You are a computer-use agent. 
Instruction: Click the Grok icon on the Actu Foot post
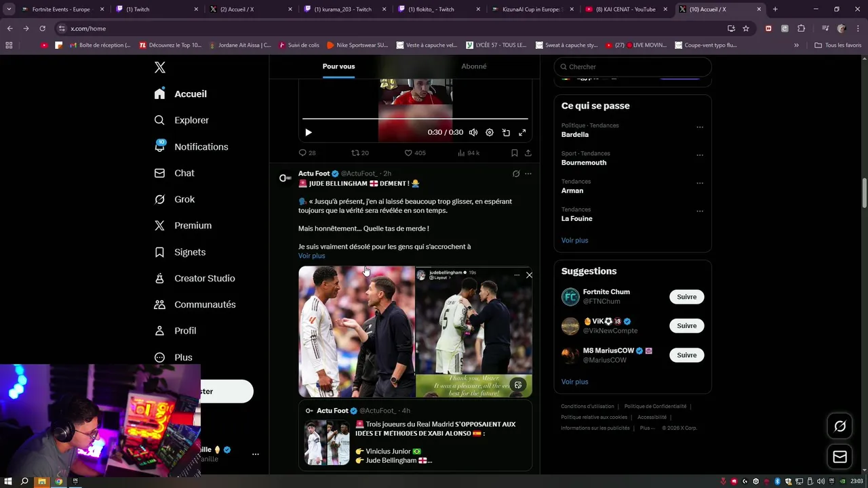[x=516, y=174]
